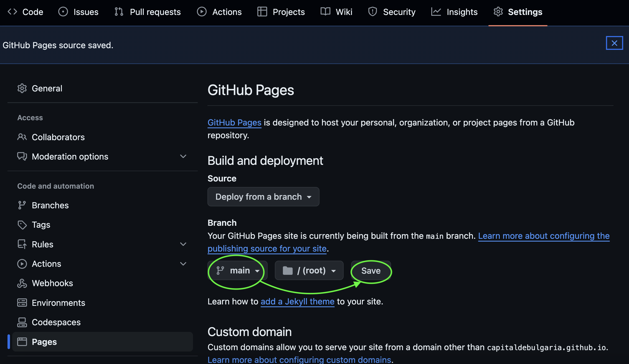Follow the 'GitHub Pages' intro link

pyautogui.click(x=234, y=122)
